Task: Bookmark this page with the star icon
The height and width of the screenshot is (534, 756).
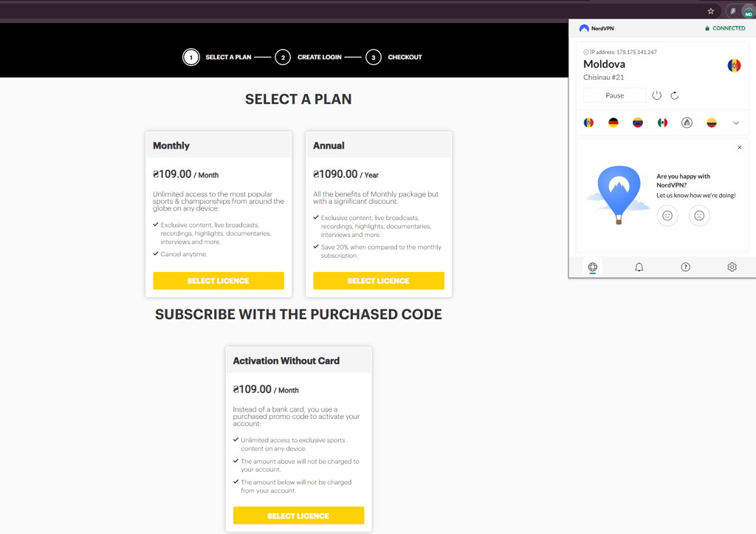Action: [x=711, y=11]
